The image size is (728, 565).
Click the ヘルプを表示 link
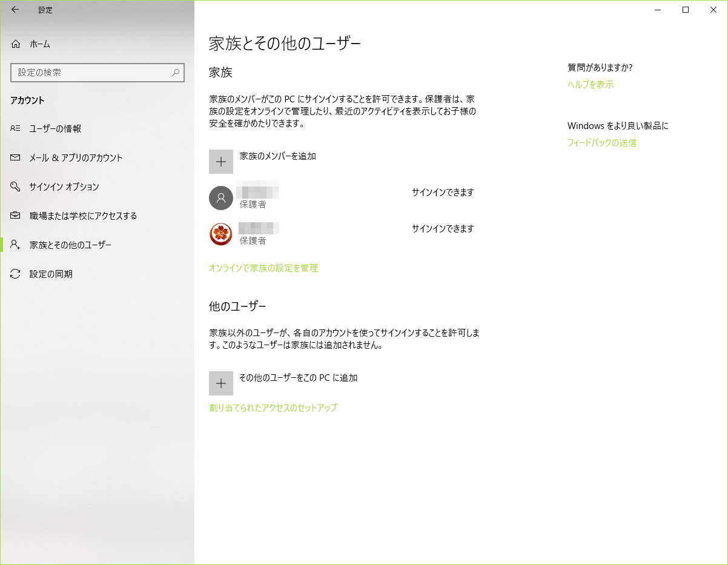click(589, 85)
